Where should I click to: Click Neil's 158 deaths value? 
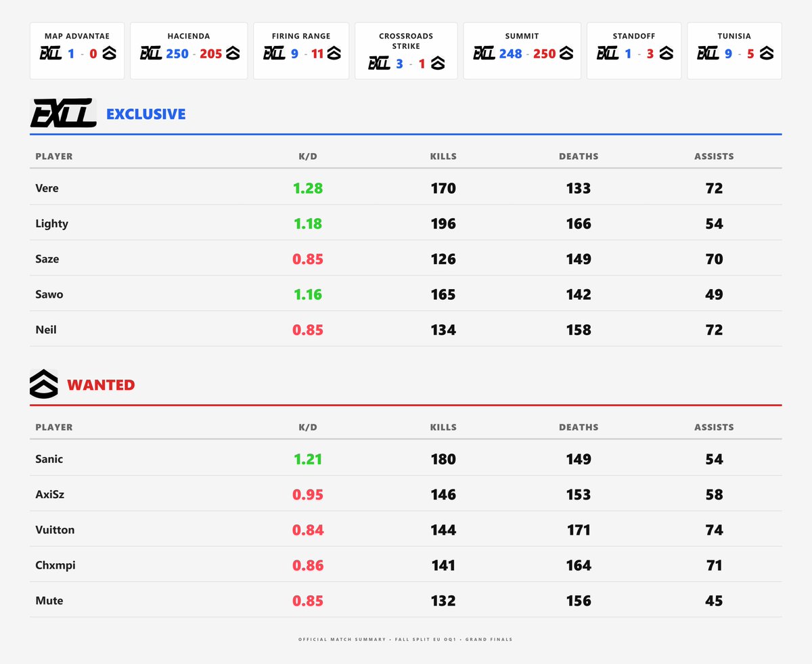click(x=579, y=330)
